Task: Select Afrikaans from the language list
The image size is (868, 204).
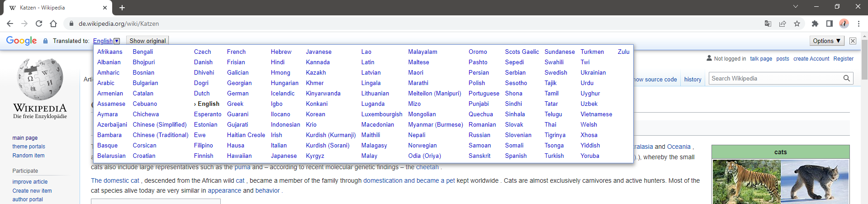Action: (110, 52)
